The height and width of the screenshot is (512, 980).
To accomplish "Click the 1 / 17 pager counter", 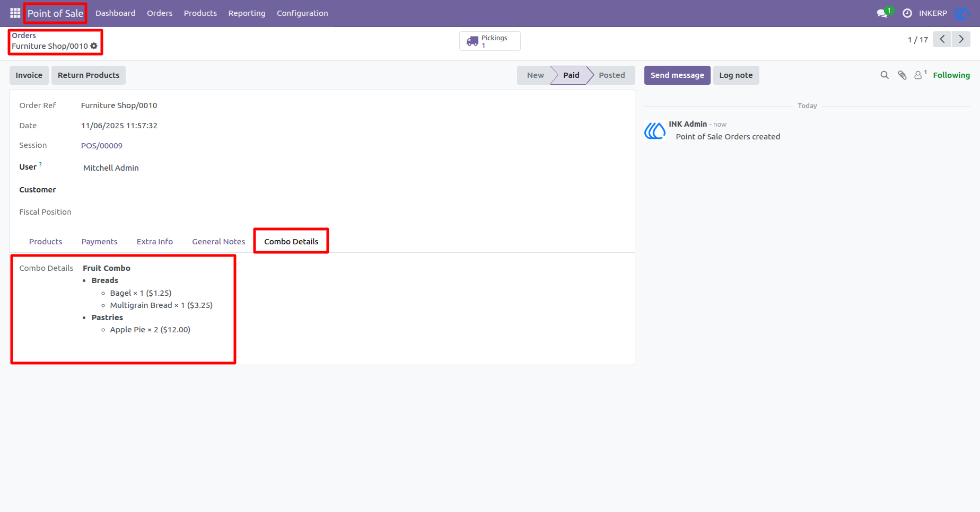I will (918, 40).
